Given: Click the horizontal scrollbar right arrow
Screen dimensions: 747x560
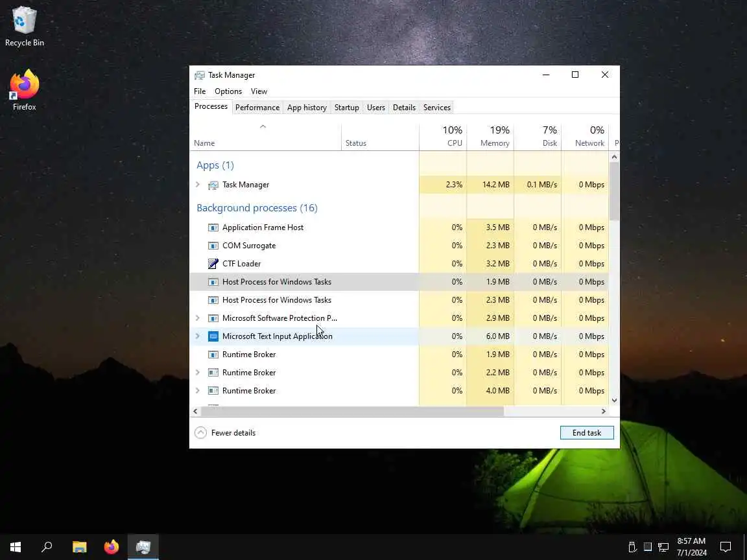Looking at the screenshot, I should [604, 411].
